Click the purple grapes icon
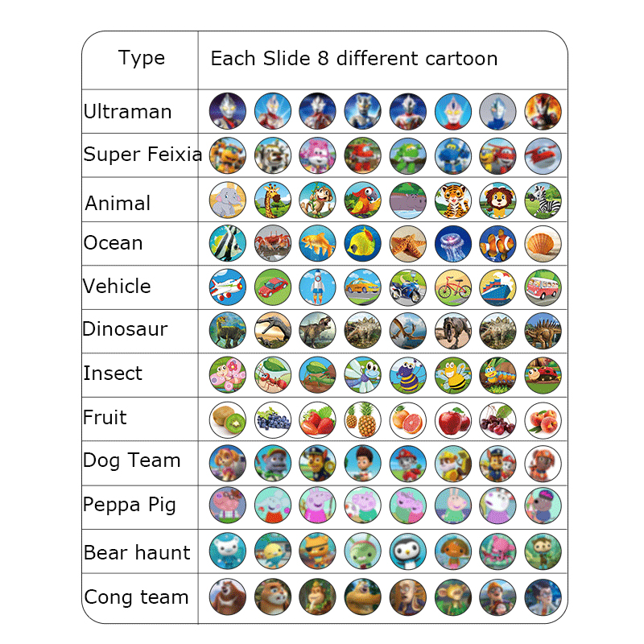 (271, 419)
